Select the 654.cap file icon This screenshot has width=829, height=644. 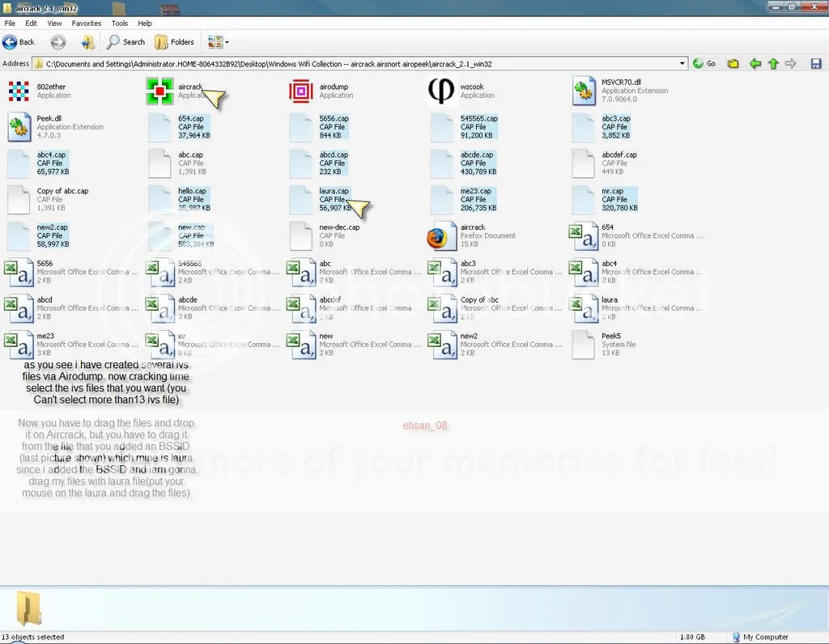coord(159,127)
